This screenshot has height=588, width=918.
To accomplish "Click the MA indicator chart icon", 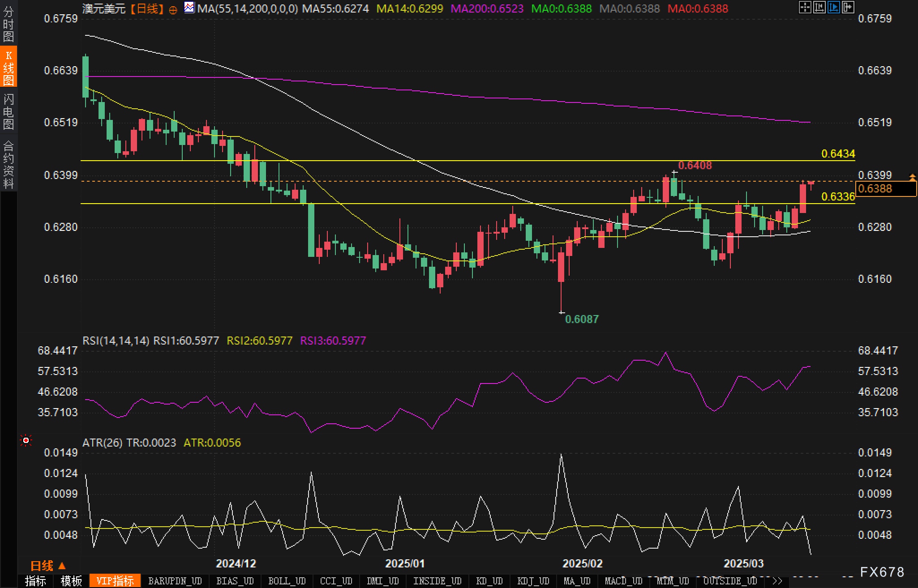I will (189, 8).
